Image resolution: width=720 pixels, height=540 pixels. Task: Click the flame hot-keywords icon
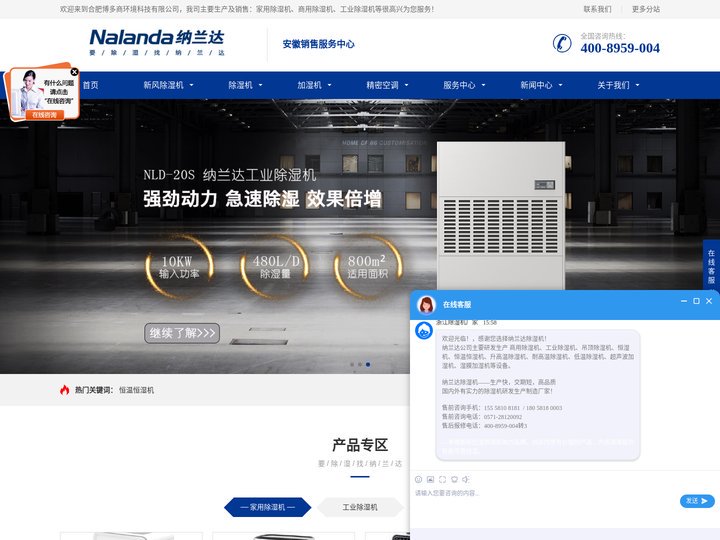click(x=64, y=390)
